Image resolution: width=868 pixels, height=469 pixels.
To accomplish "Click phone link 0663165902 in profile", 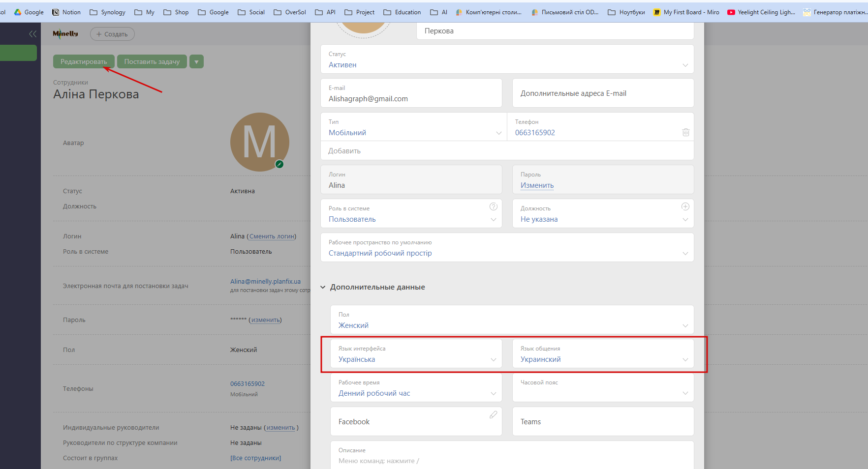I will tap(248, 384).
